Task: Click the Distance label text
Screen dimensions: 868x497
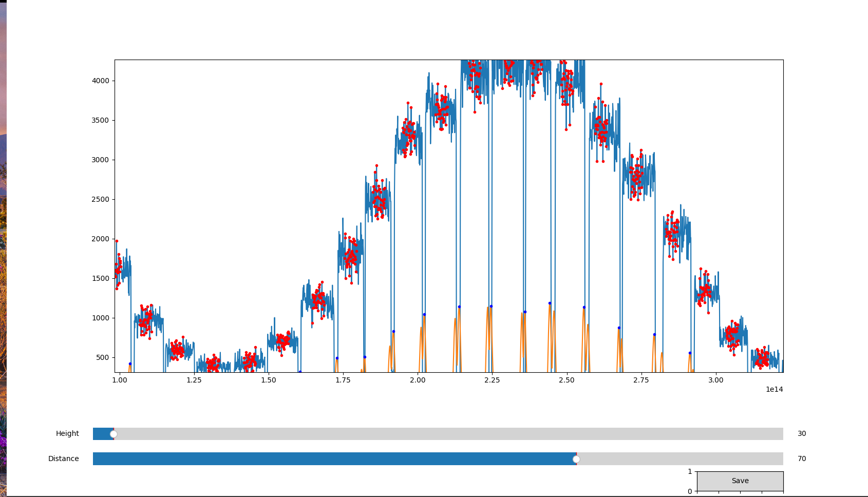Action: [x=63, y=459]
